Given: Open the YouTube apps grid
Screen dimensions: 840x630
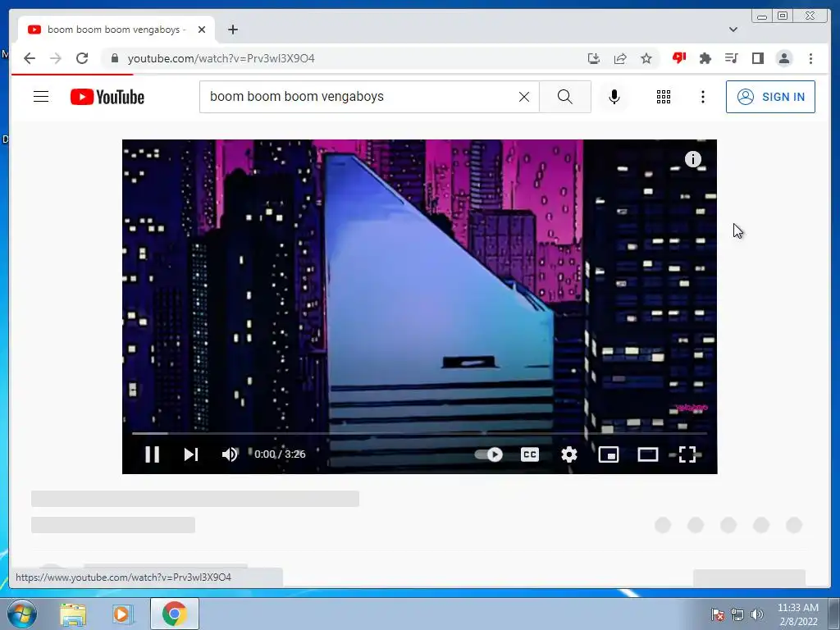Looking at the screenshot, I should click(663, 97).
